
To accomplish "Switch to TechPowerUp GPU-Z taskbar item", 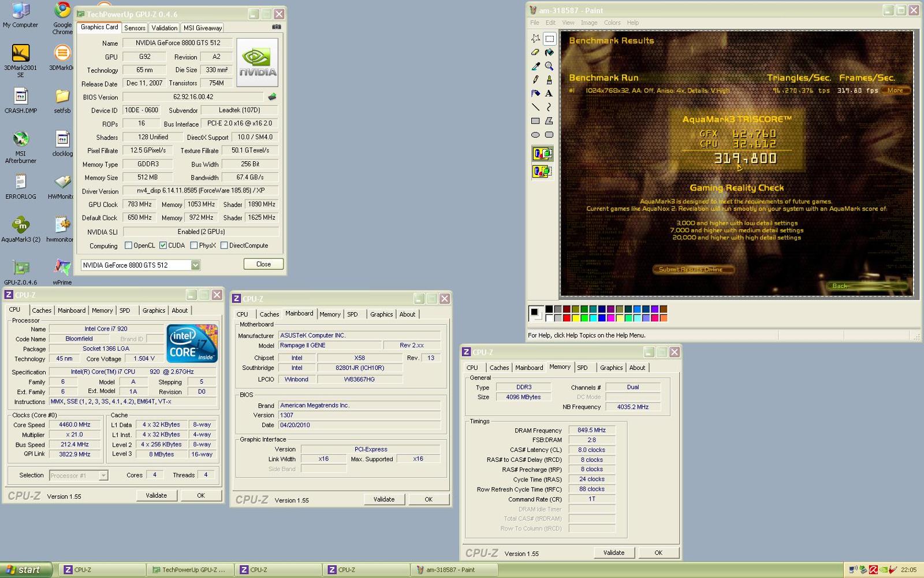I will pyautogui.click(x=191, y=570).
